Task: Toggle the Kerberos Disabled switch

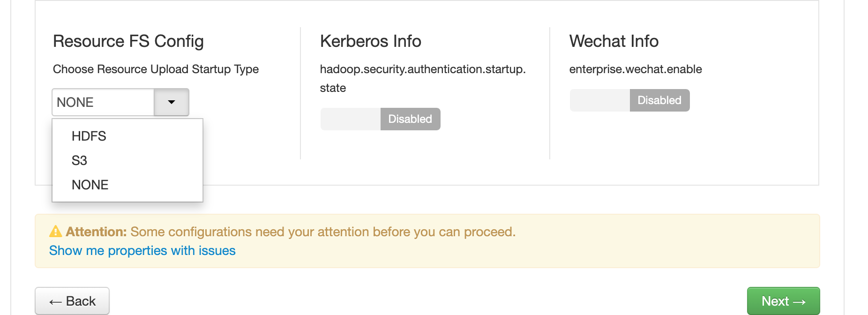Action: (x=410, y=119)
